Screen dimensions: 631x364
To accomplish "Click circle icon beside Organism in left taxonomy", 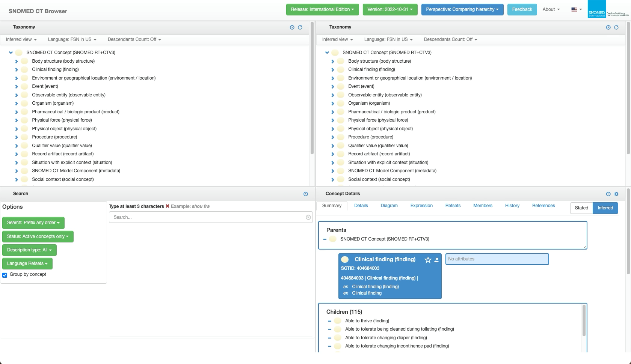I will tap(24, 103).
